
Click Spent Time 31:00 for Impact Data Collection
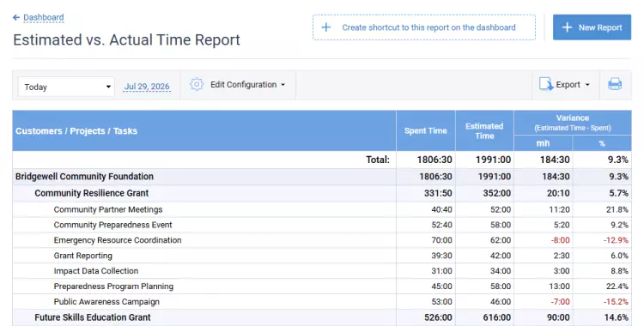click(441, 271)
